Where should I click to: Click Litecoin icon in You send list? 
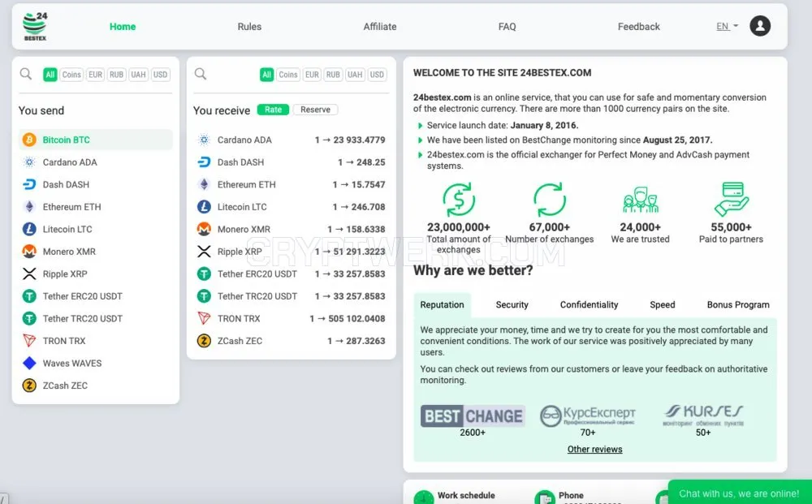[x=29, y=229]
